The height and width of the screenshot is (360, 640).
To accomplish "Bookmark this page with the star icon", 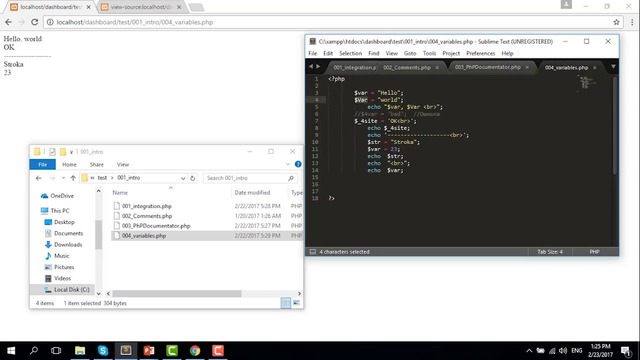I will click(x=616, y=22).
